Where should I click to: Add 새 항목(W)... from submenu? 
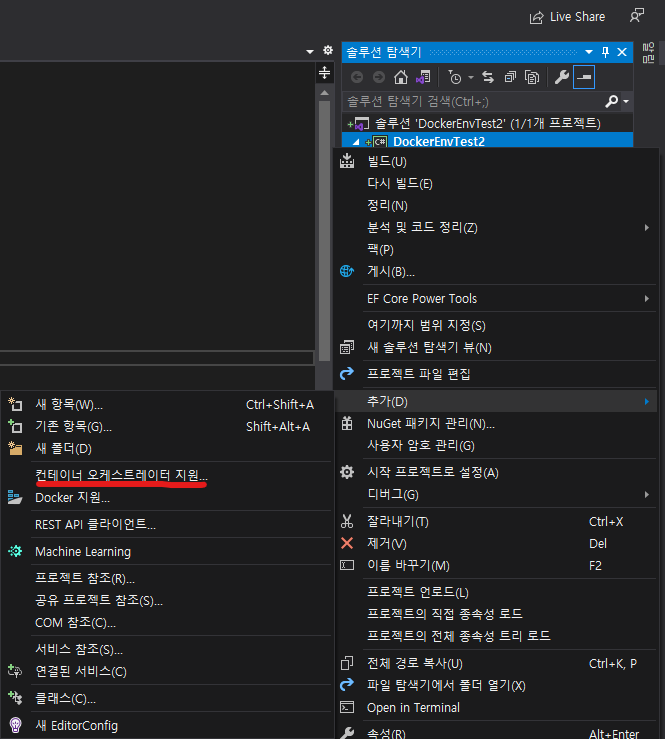(x=166, y=404)
